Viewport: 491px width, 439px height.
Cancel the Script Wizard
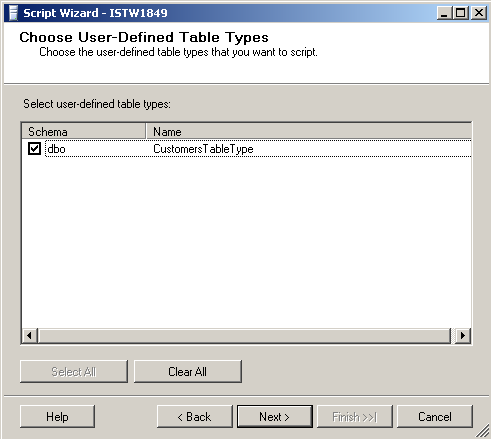(435, 417)
